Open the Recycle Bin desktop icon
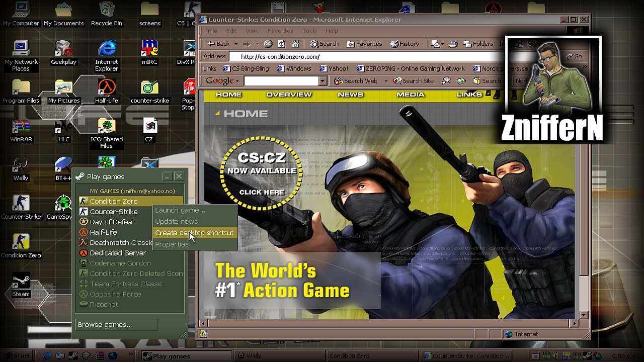 coord(107,14)
